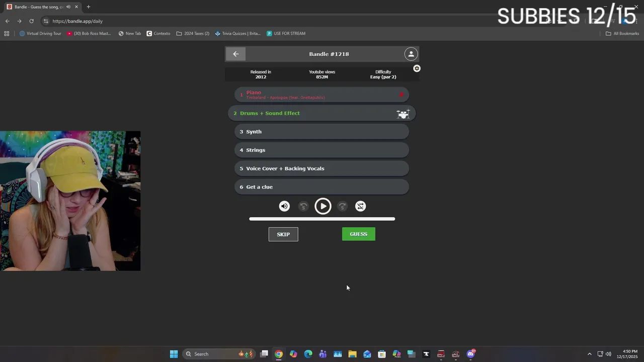This screenshot has height=362, width=644.
Task: Skip forward five seconds in the clip
Action: tap(342, 206)
